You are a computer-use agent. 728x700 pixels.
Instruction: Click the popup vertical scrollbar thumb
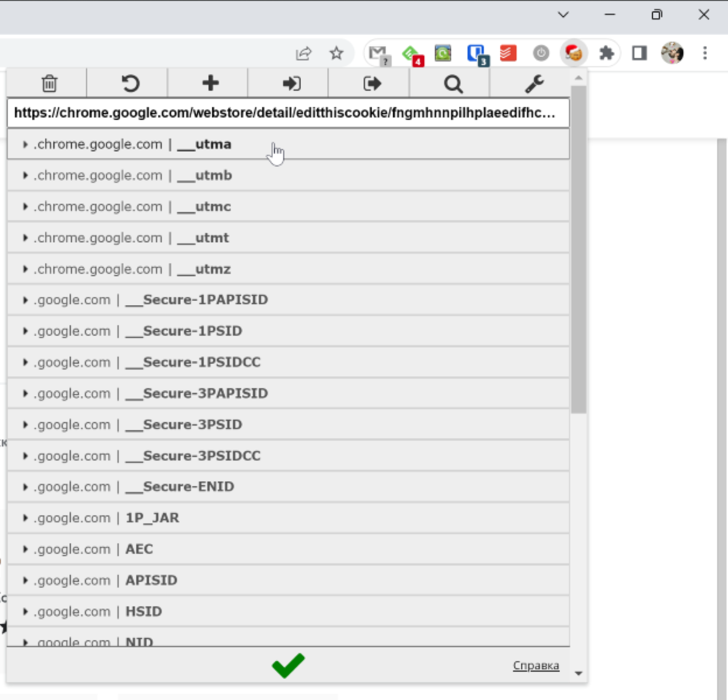pyautogui.click(x=578, y=249)
